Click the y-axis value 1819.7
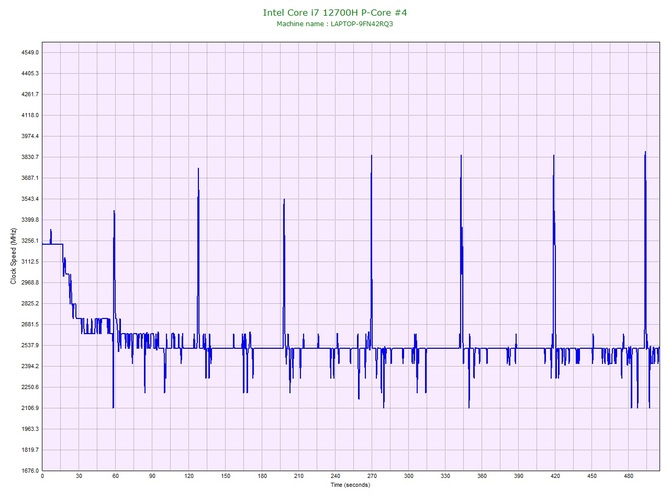 [x=30, y=450]
